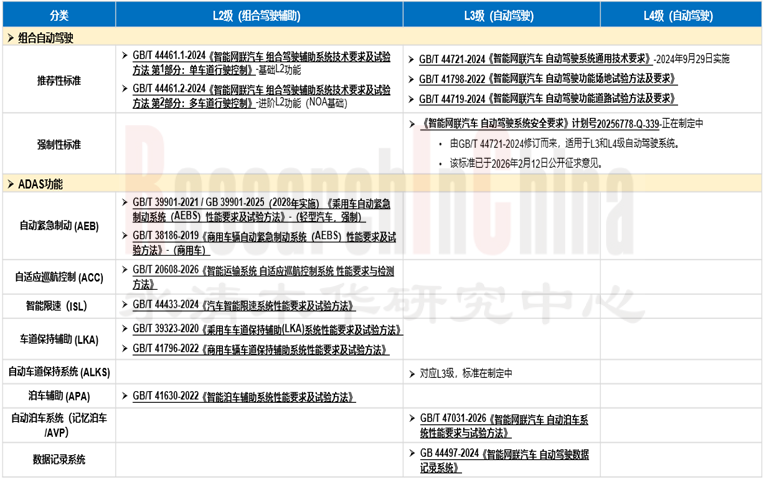Screen dimensions: 764x480
Task: Select the 泊车辅助 (APA) row label
Action: [x=59, y=396]
